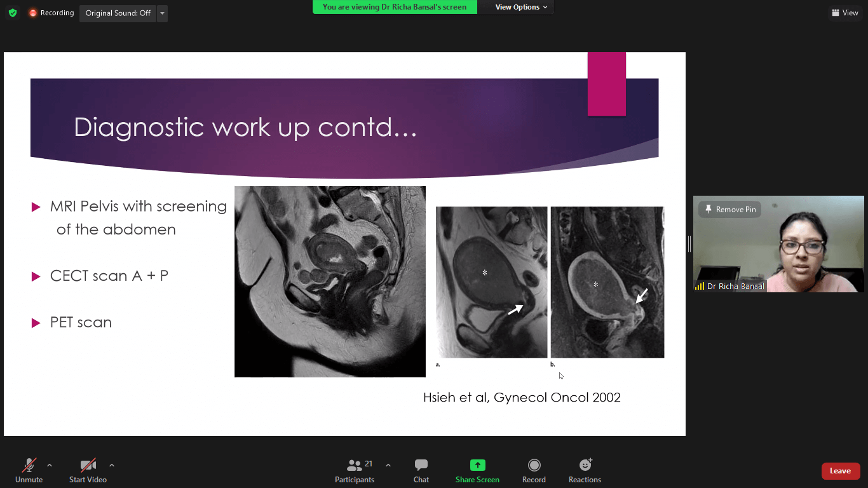Unmute the microphone
Viewport: 868px width, 488px height.
[x=29, y=470]
